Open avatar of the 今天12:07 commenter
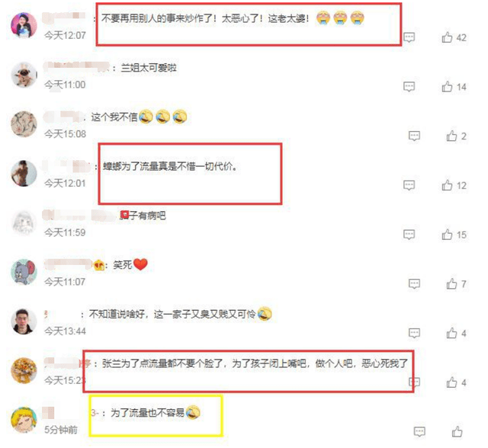 [x=24, y=25]
